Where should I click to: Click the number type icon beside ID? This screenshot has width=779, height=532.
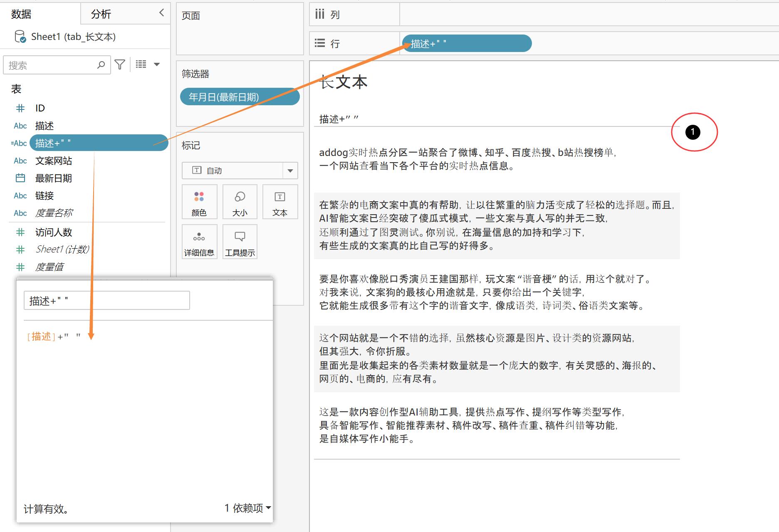coord(20,108)
